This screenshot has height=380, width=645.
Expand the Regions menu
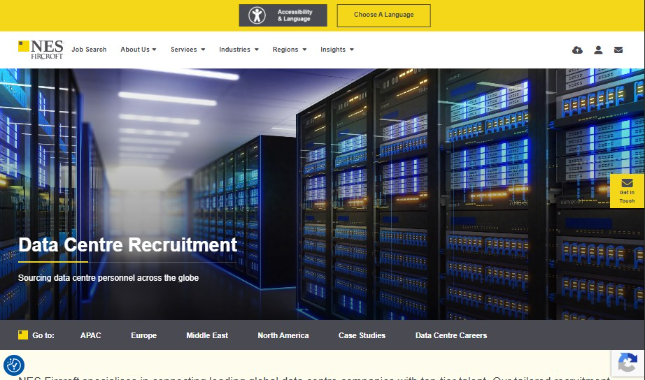pyautogui.click(x=289, y=49)
